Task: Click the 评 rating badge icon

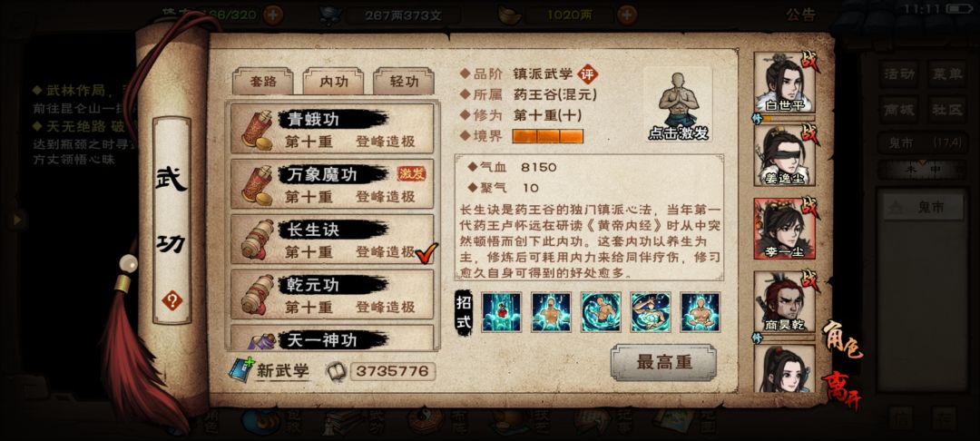Action: (x=587, y=74)
